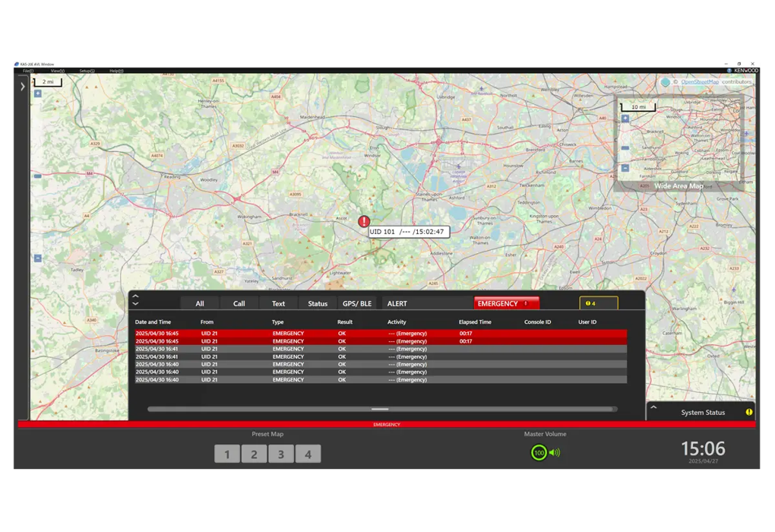This screenshot has width=775, height=532.
Task: Zoom out on the main map
Action: click(x=38, y=258)
